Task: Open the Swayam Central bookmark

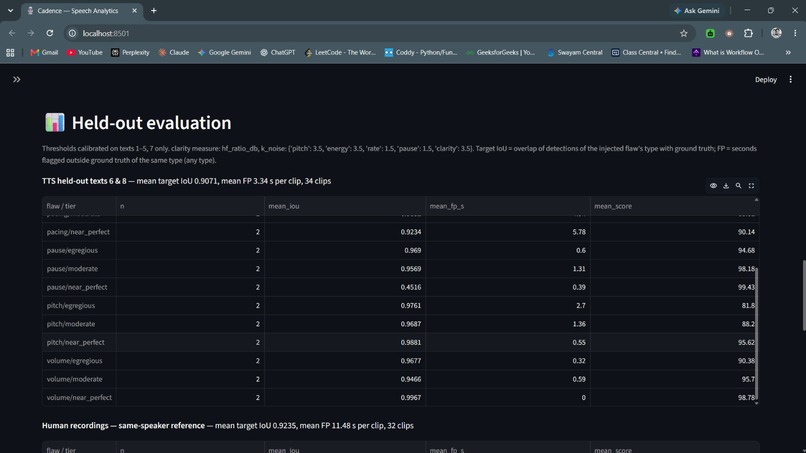Action: (x=575, y=52)
